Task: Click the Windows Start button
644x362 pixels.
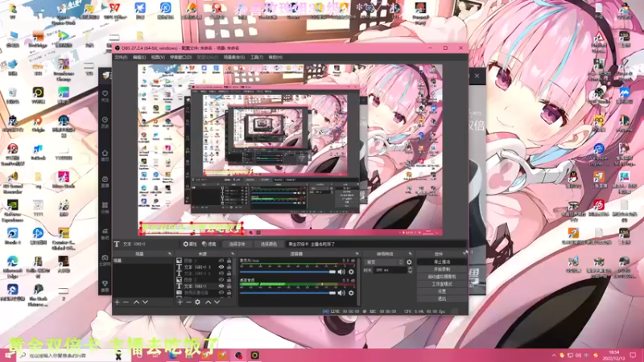Action: [x=7, y=356]
